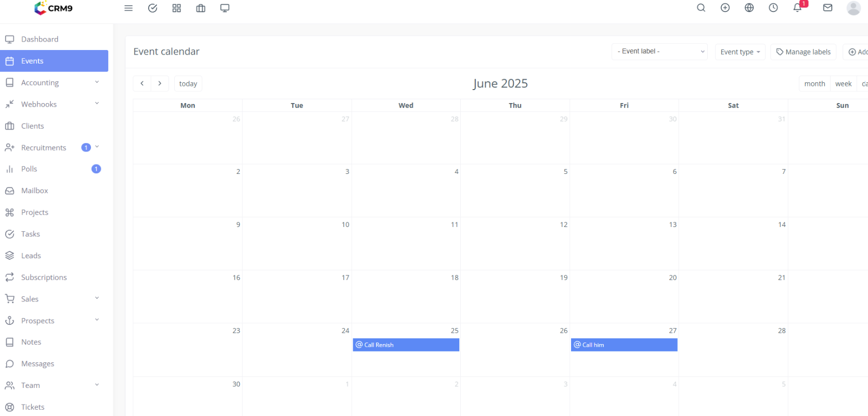The width and height of the screenshot is (868, 416).
Task: Click the notification bell icon
Action: click(797, 8)
